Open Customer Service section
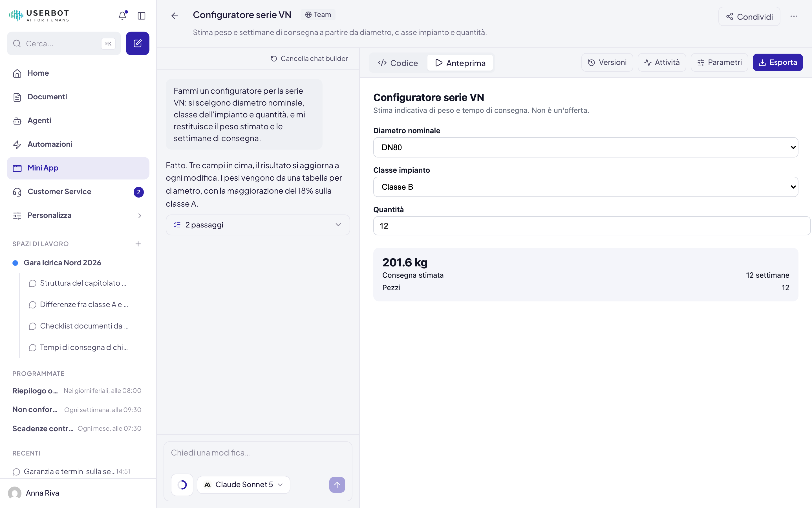 tap(78, 192)
